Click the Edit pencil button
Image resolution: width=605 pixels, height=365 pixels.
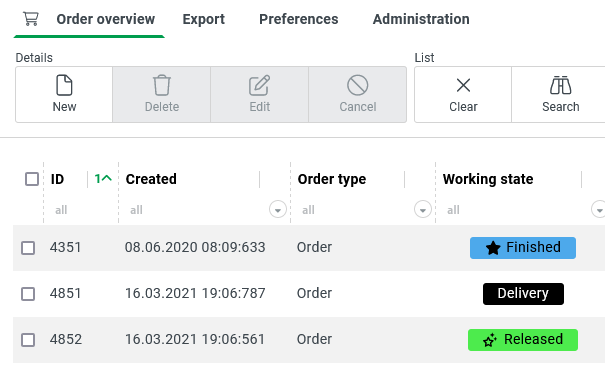260,95
